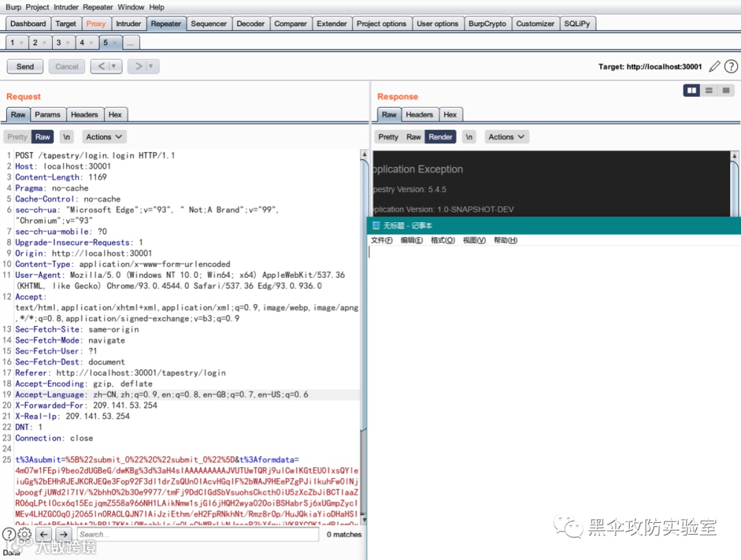
Task: Open request Headers tab
Action: pyautogui.click(x=84, y=115)
